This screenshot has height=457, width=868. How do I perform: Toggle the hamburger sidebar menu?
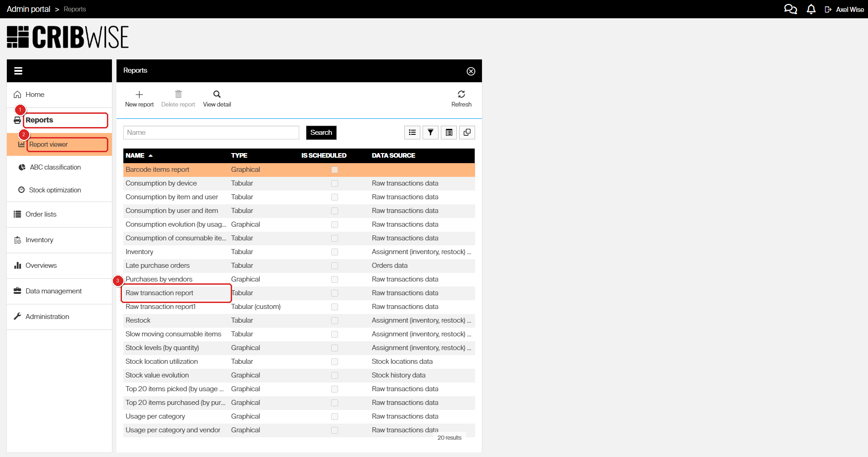pyautogui.click(x=18, y=71)
